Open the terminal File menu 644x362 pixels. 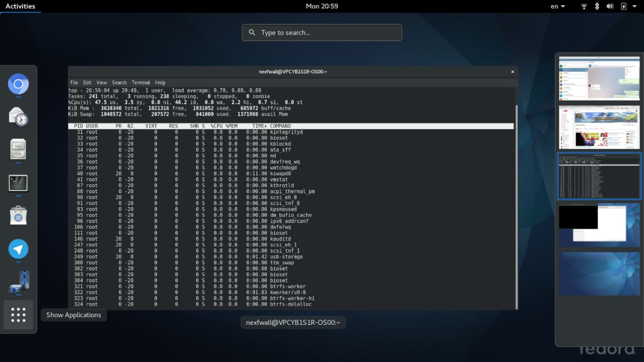[x=74, y=83]
